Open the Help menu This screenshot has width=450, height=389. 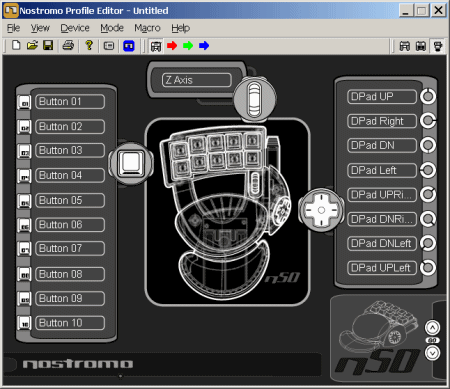click(180, 28)
